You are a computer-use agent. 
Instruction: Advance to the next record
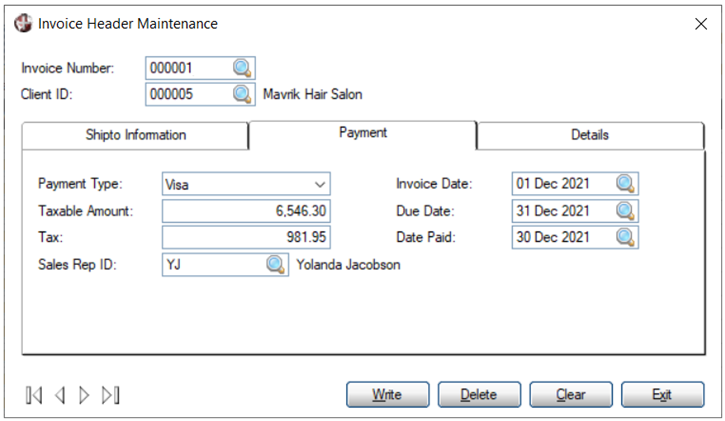(x=84, y=395)
